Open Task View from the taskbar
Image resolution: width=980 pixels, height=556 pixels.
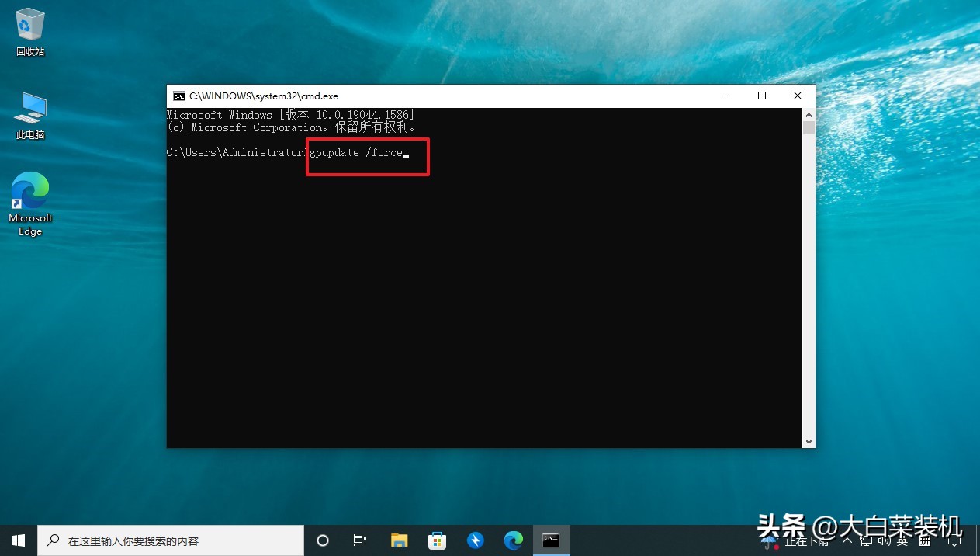point(360,540)
